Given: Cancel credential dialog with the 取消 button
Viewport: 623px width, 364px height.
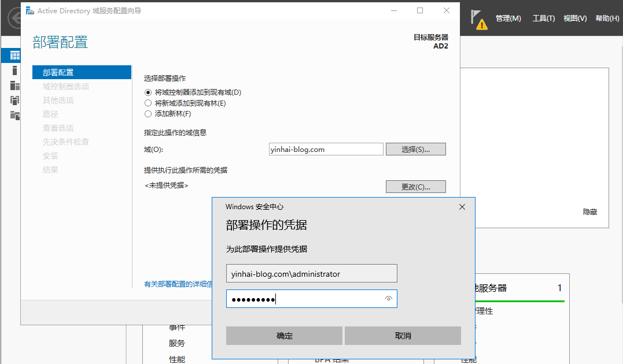Looking at the screenshot, I should (403, 336).
